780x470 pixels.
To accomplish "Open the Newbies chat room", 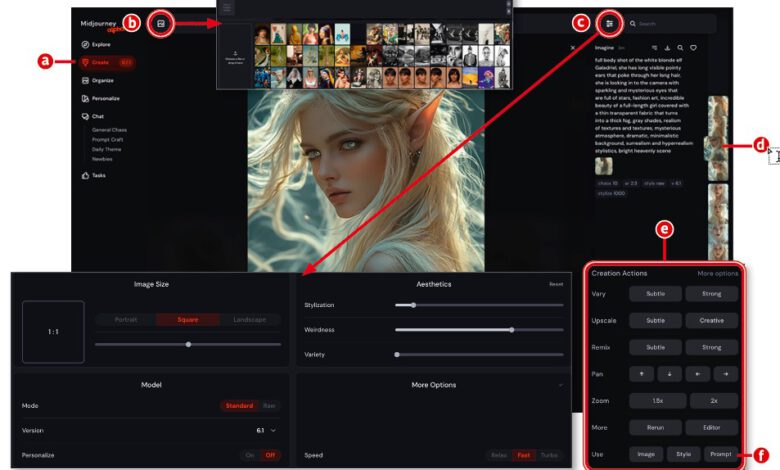I will click(x=102, y=159).
